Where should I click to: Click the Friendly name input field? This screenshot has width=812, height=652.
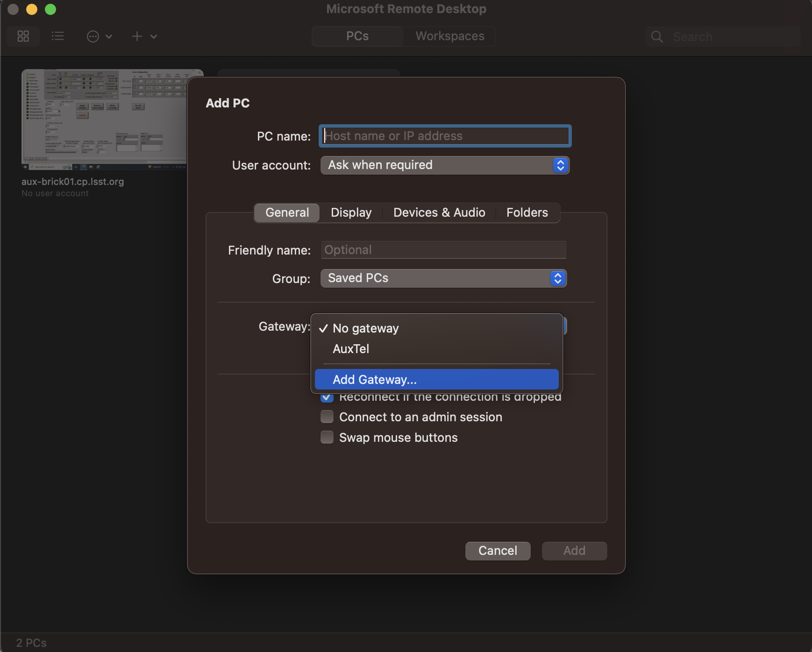pos(443,250)
